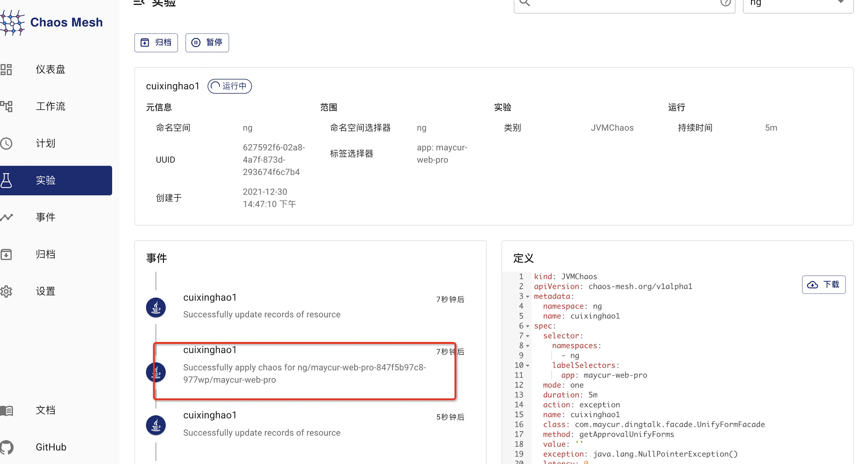Click the Java icon of first event
This screenshot has height=464, width=868.
pos(156,308)
